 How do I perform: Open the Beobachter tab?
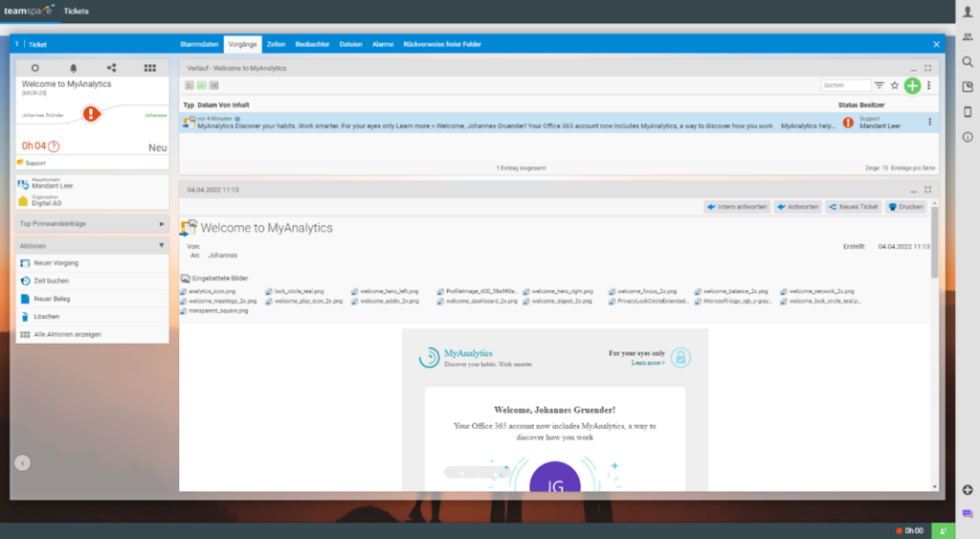312,44
